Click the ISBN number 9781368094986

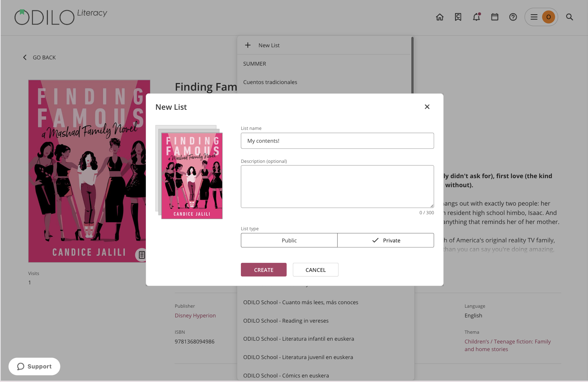click(194, 341)
